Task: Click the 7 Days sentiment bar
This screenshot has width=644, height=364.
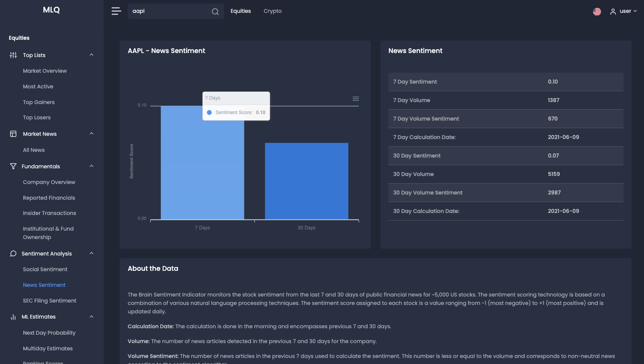Action: tap(202, 163)
